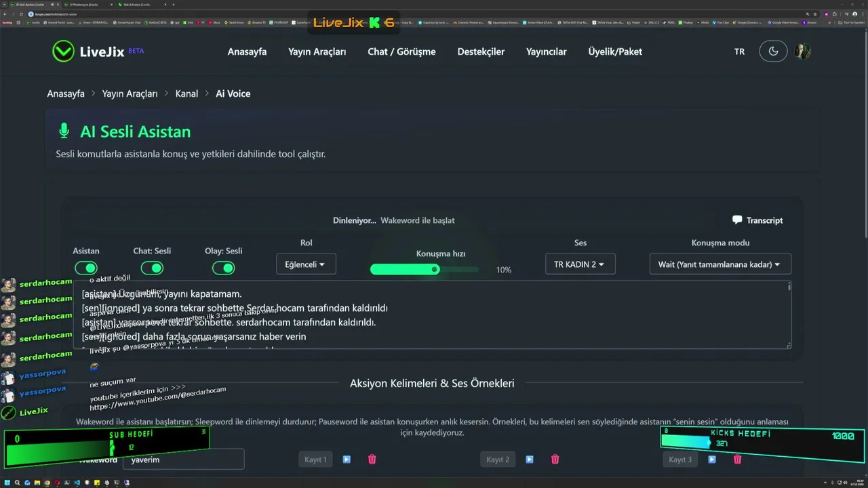Play the Kayıt 1 recording
The image size is (868, 488).
point(347,460)
